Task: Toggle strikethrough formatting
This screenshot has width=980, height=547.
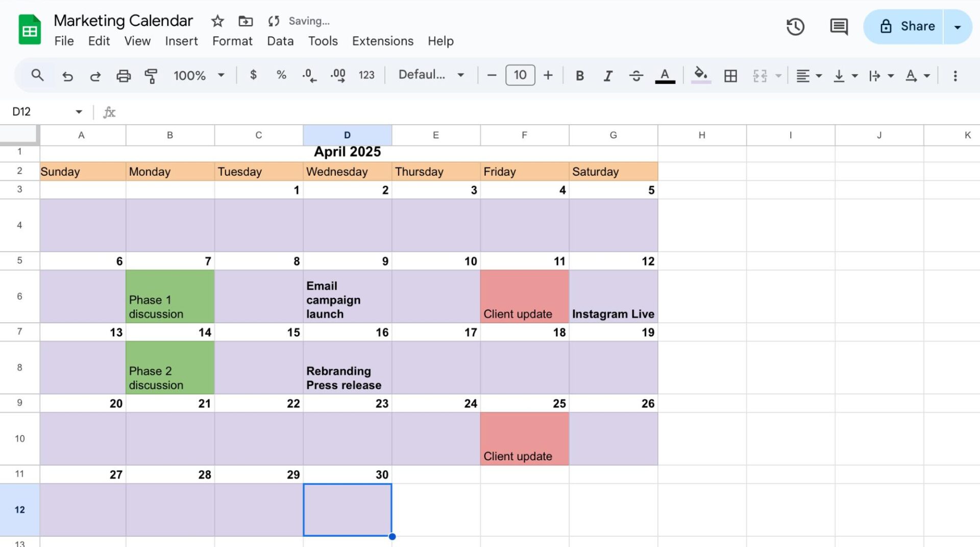Action: tap(636, 75)
